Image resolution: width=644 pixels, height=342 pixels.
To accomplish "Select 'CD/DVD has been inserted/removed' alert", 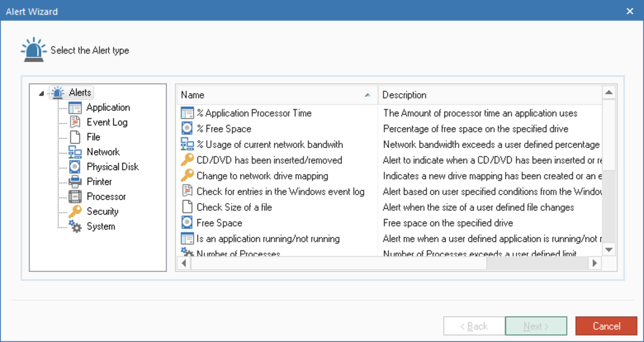I will 268,160.
